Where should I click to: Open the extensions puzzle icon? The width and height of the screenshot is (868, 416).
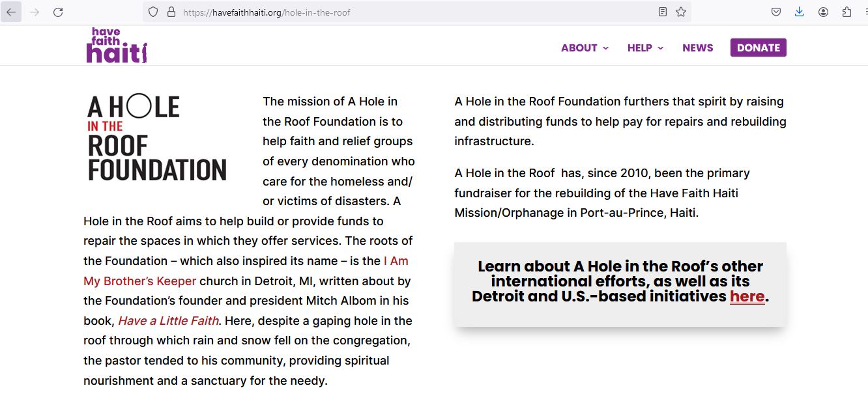[846, 12]
